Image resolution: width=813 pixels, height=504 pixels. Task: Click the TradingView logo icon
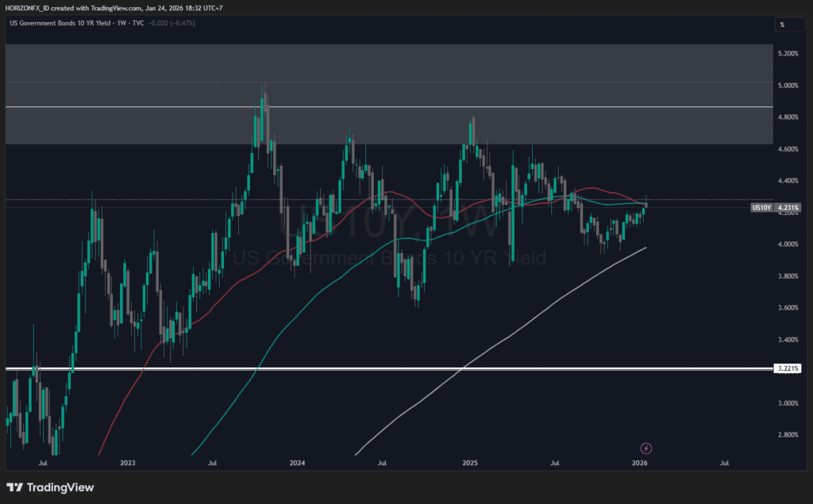14,487
